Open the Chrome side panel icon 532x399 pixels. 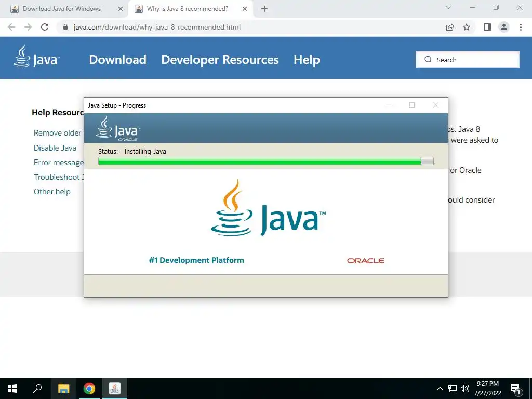click(487, 27)
